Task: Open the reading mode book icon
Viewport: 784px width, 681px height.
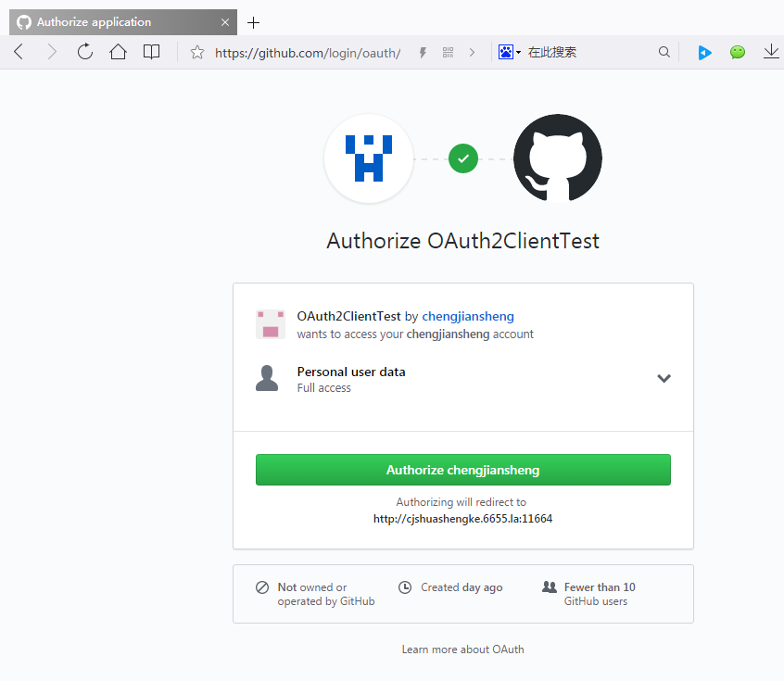Action: (x=151, y=53)
